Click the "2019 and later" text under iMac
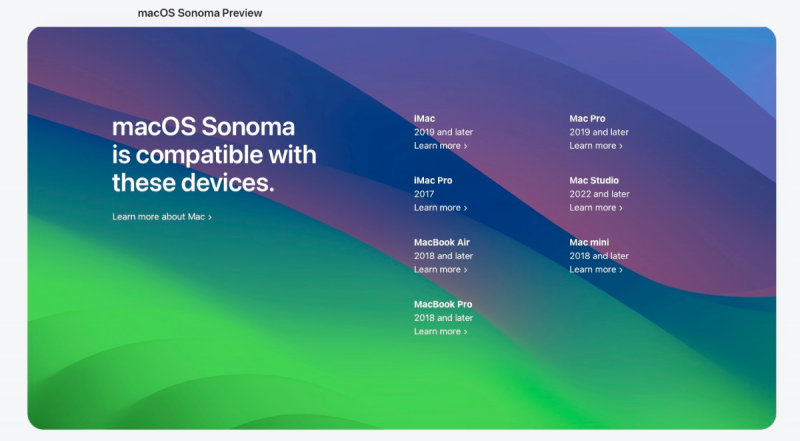800x441 pixels. point(443,132)
